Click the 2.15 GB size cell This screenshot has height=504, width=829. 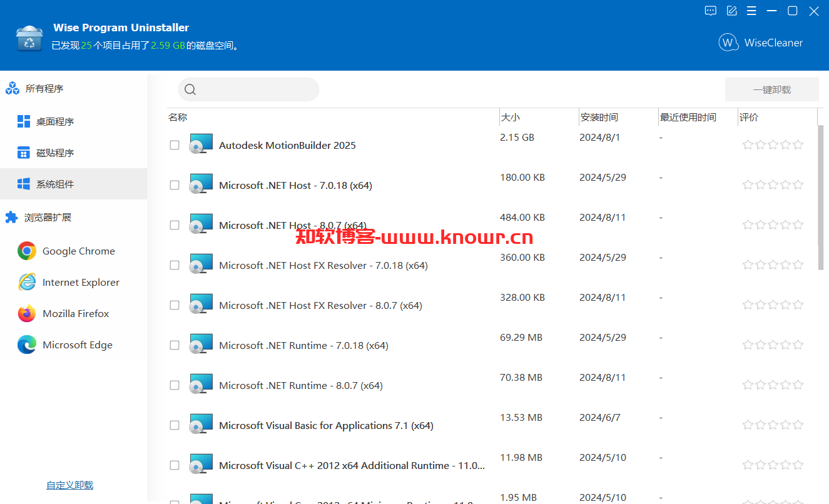point(517,138)
